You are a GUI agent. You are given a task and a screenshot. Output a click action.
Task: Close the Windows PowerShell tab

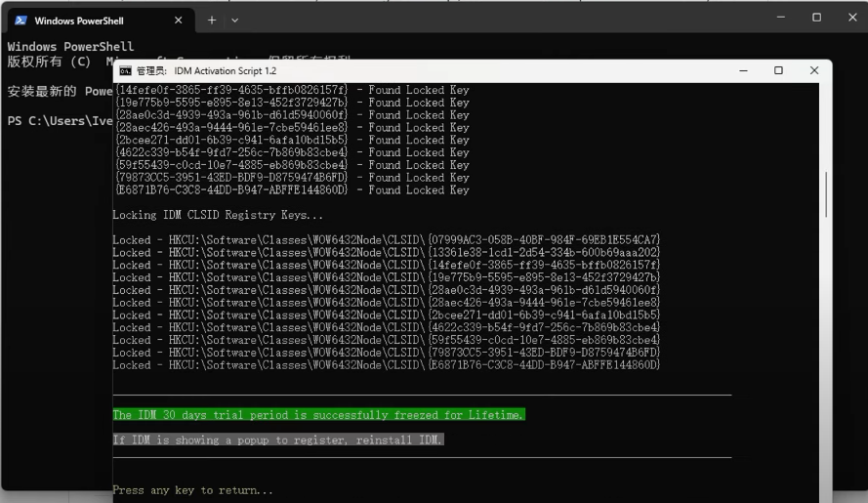(x=178, y=21)
